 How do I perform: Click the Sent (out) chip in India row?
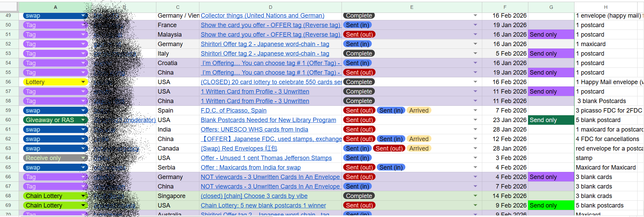point(359,130)
